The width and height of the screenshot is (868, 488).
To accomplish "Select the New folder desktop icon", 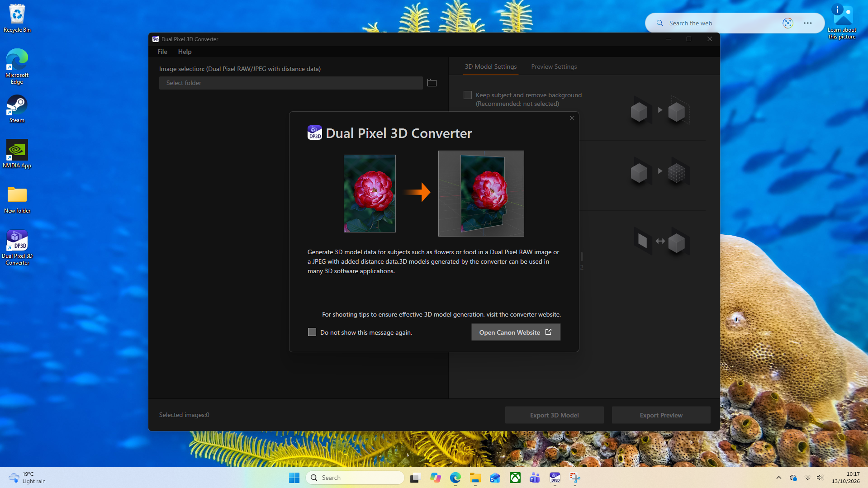I will (x=17, y=199).
